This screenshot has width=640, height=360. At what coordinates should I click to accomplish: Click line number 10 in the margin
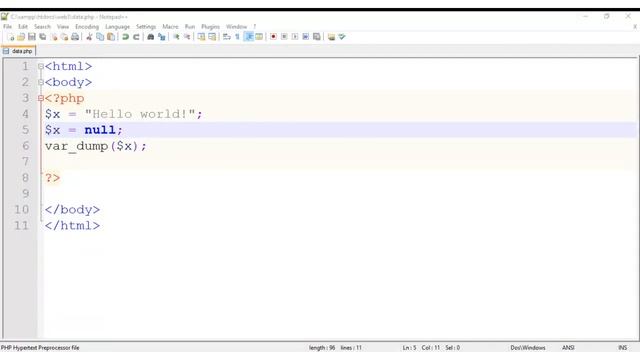[x=22, y=209]
